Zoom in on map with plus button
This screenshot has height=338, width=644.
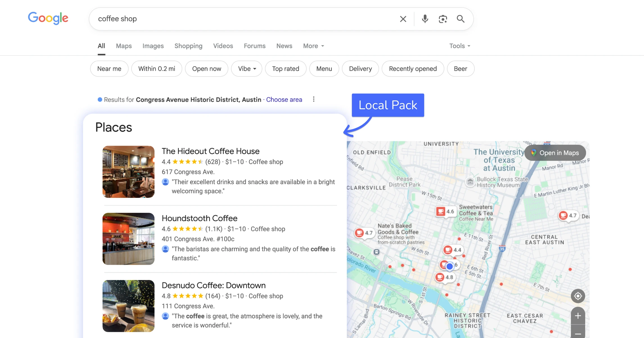pyautogui.click(x=578, y=316)
